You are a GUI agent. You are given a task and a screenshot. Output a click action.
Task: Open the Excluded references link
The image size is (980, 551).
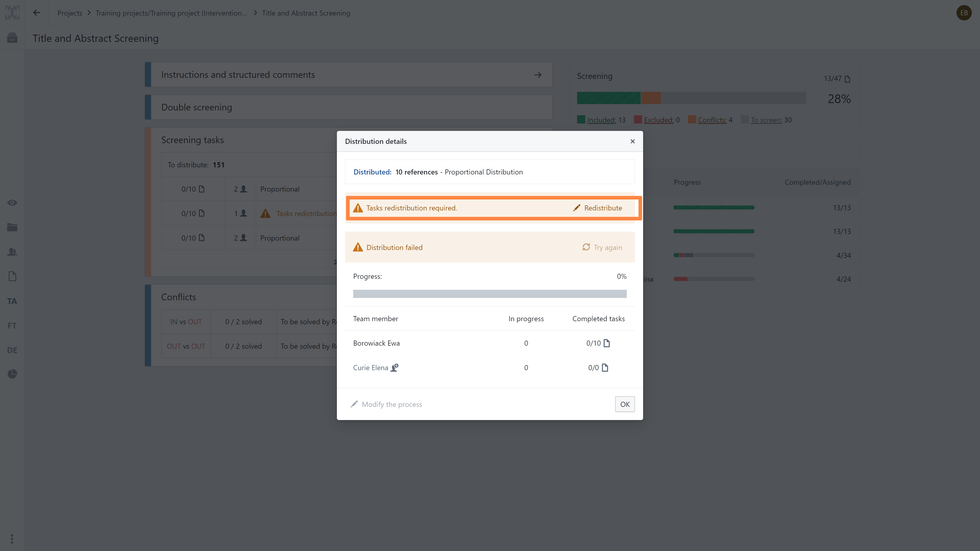tap(658, 120)
